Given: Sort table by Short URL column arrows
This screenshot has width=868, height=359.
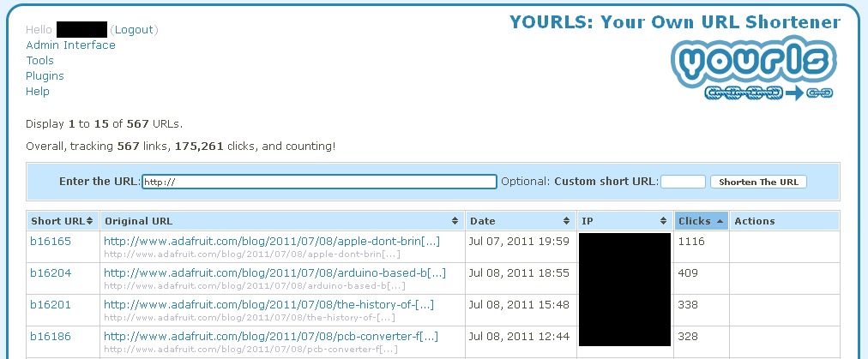Looking at the screenshot, I should point(92,221).
